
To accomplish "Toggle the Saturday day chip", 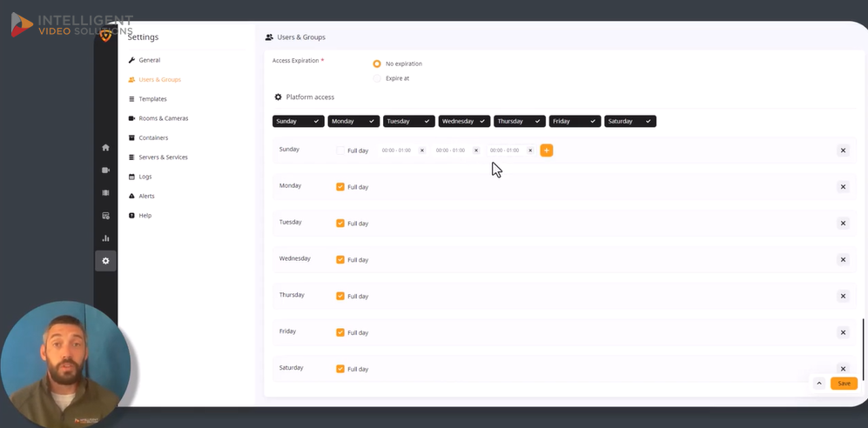I will coord(630,121).
